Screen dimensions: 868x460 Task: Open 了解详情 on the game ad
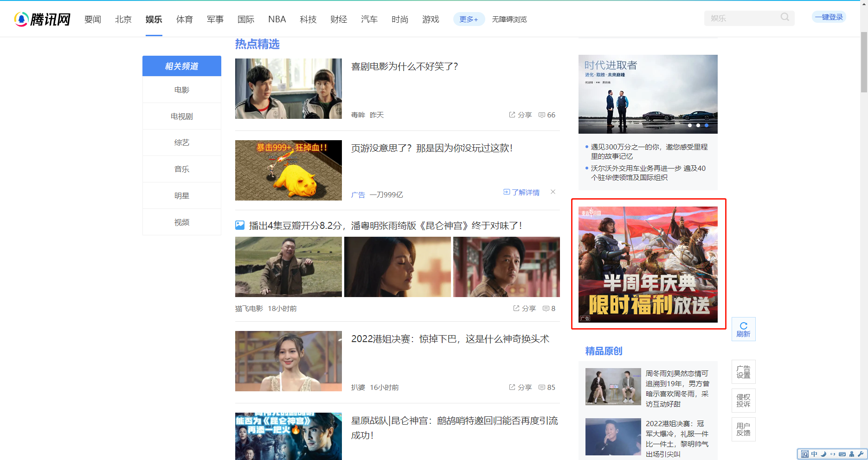(521, 192)
